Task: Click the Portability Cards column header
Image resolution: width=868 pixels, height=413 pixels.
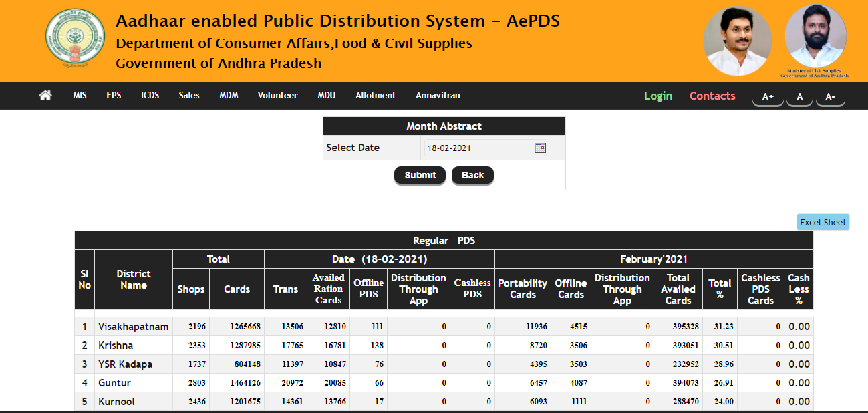Action: pos(523,289)
